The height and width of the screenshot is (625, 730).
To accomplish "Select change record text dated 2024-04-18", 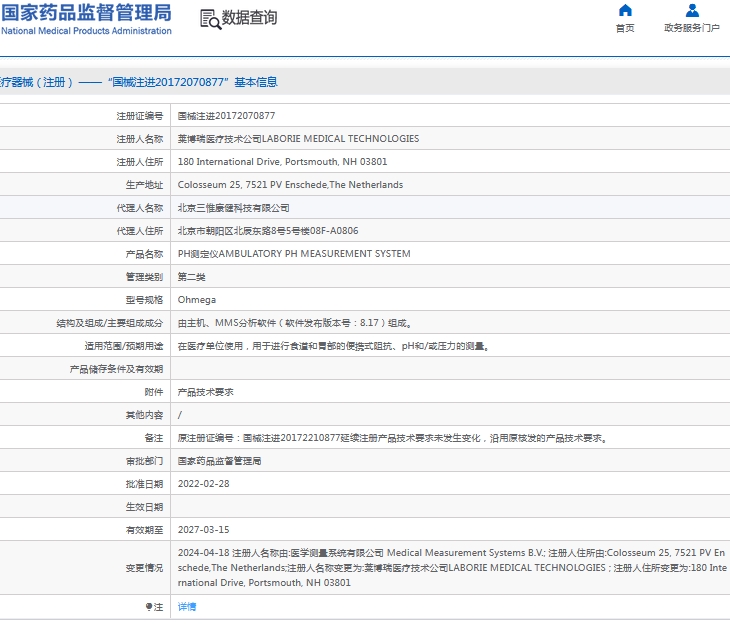I will 452,568.
